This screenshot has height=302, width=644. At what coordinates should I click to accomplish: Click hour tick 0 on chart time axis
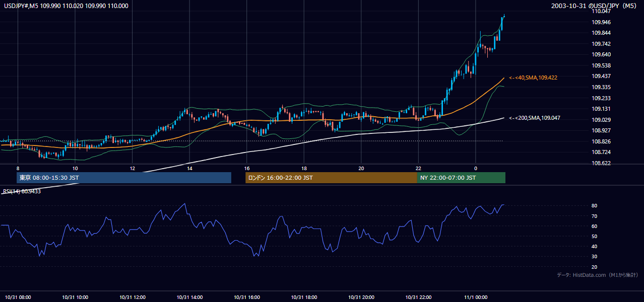(x=476, y=168)
